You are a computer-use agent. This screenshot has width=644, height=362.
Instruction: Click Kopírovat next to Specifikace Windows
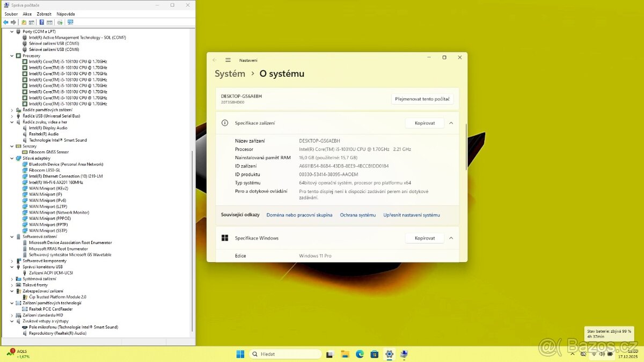click(x=424, y=238)
